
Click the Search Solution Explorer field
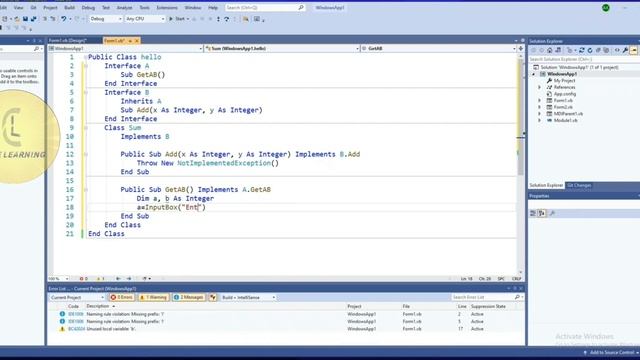(584, 59)
